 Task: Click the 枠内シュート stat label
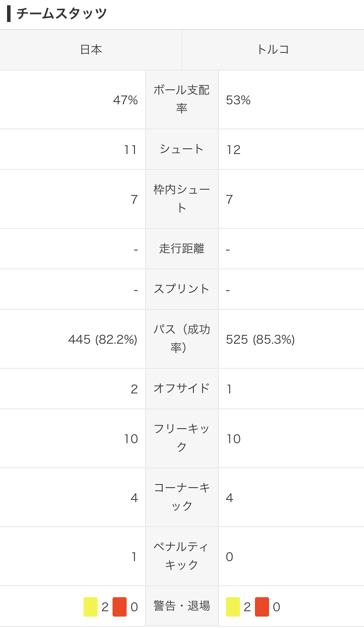(182, 198)
